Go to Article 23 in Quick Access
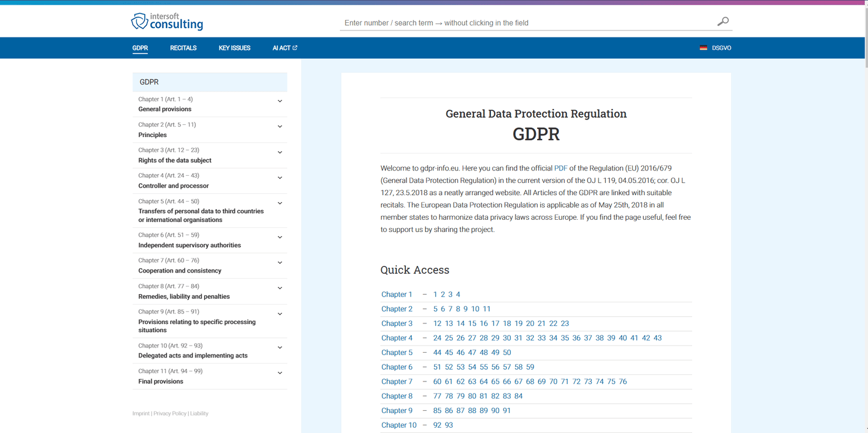This screenshot has width=868, height=433. click(565, 323)
